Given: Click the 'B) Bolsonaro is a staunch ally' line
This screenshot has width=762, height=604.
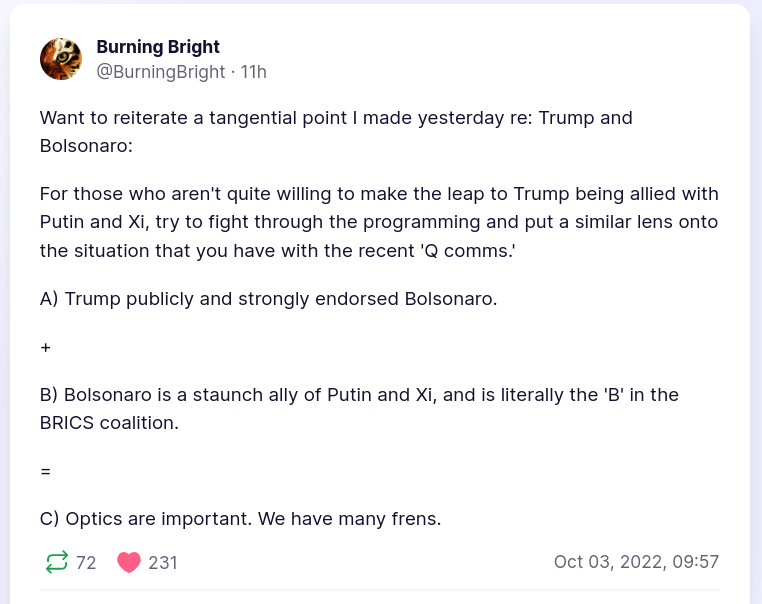Looking at the screenshot, I should pyautogui.click(x=359, y=395).
